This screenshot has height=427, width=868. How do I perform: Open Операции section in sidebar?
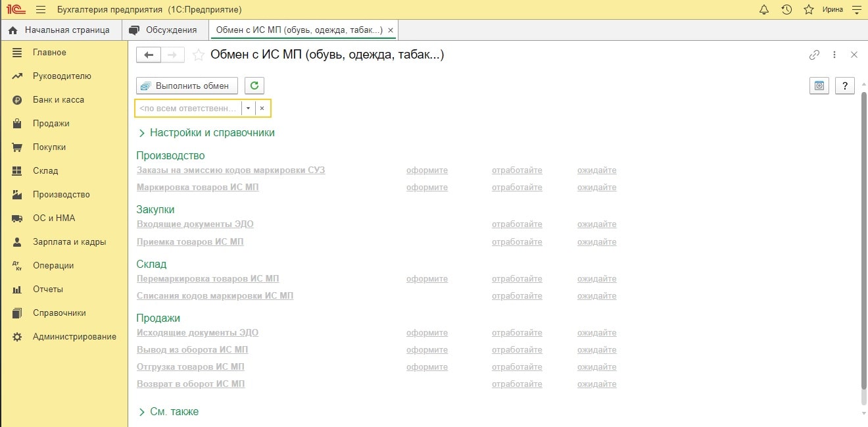53,266
